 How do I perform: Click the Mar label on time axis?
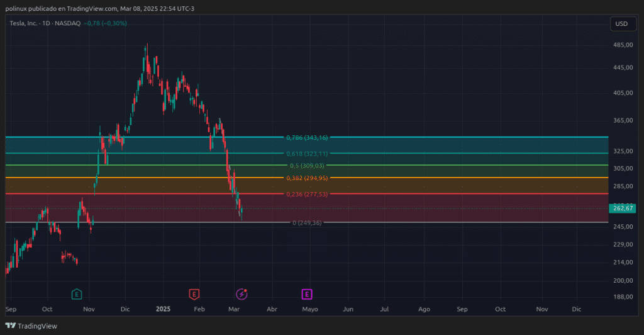pyautogui.click(x=234, y=309)
